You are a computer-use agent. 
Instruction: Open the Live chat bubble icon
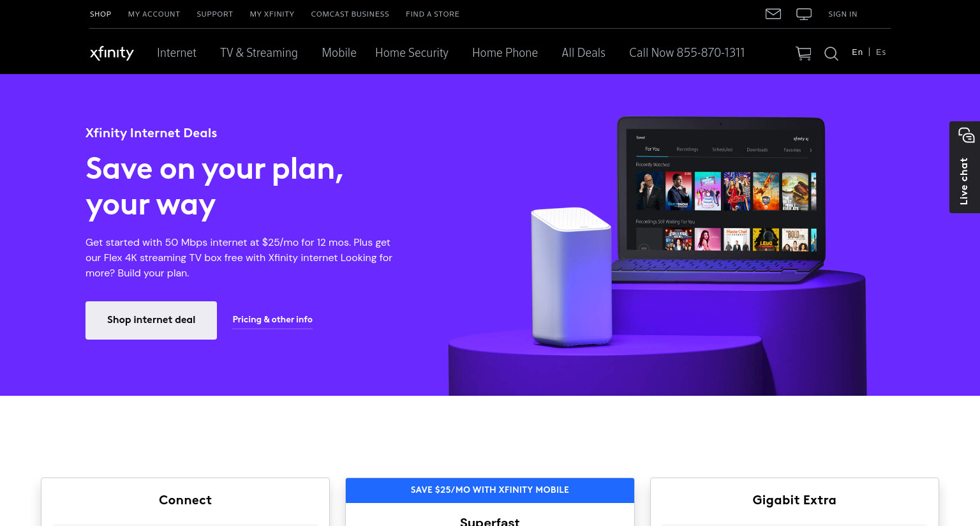click(966, 135)
